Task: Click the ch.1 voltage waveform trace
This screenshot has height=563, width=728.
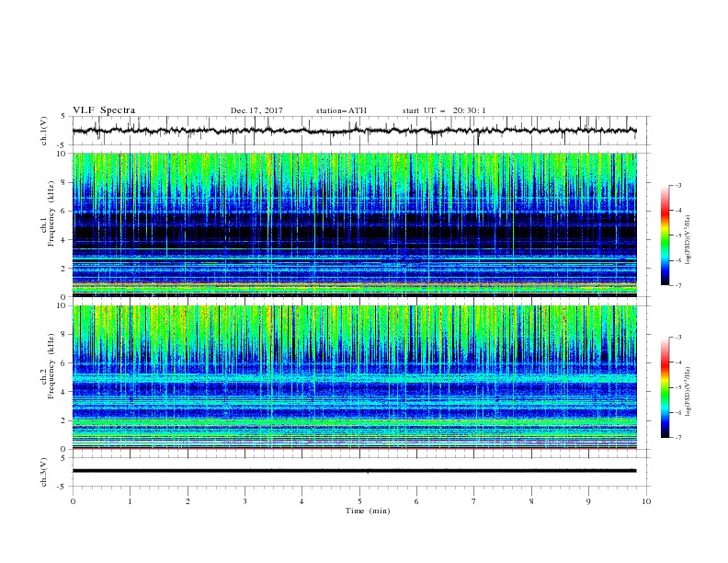Action: point(354,131)
